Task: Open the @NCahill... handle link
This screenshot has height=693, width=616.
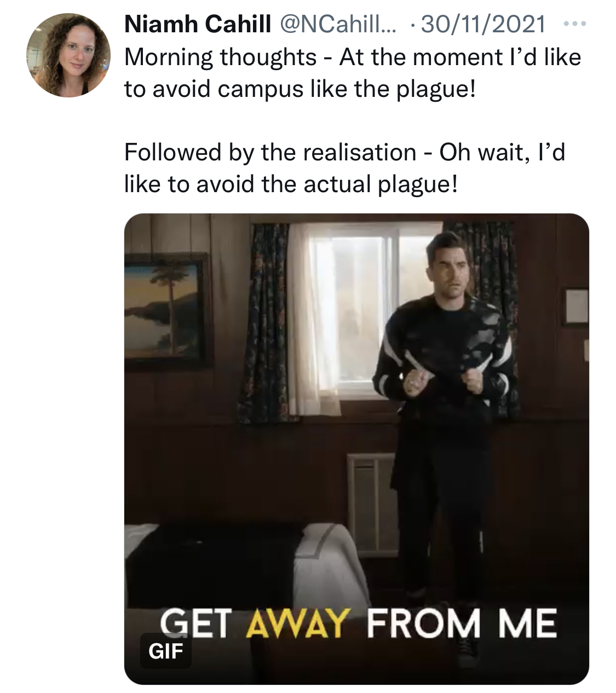Action: [x=338, y=24]
